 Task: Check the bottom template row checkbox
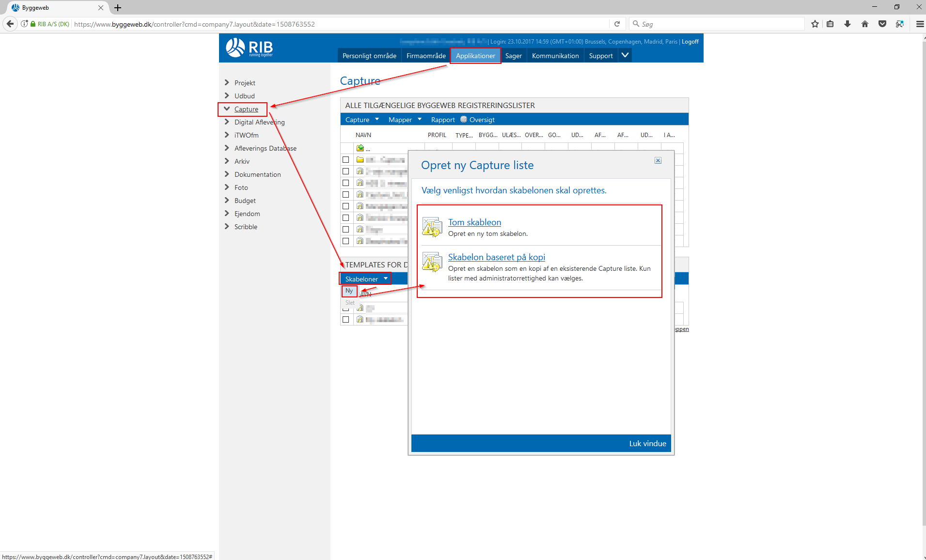coord(345,319)
